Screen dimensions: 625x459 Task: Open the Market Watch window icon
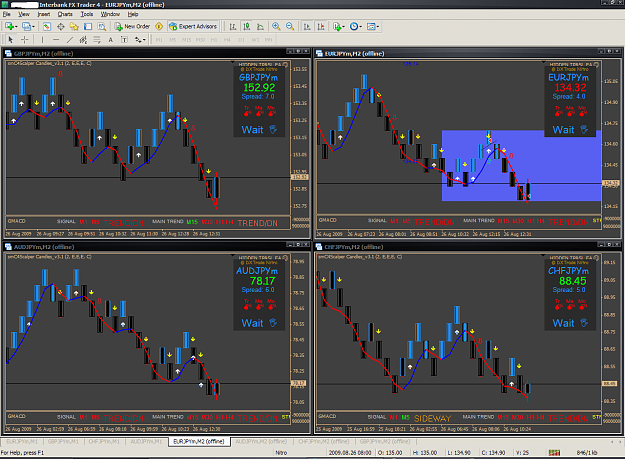(x=47, y=26)
